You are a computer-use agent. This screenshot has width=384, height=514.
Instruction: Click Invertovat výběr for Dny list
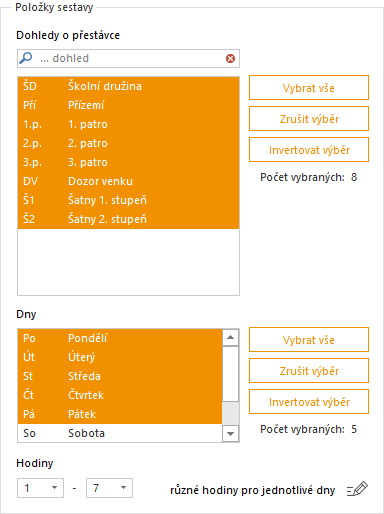309,402
